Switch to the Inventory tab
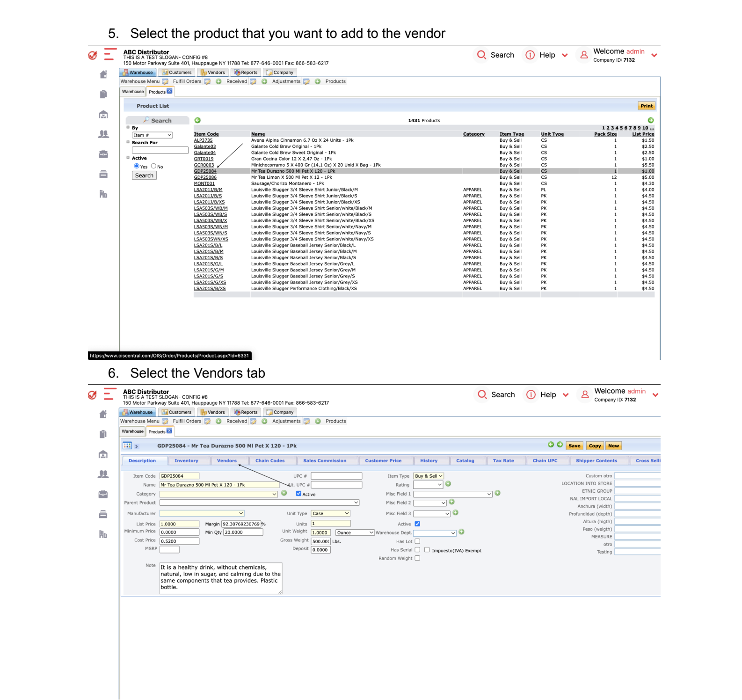 click(186, 461)
